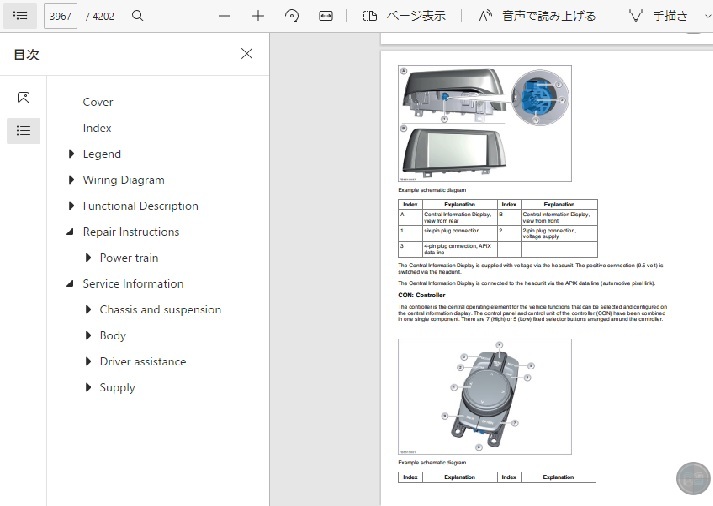Open the ページ表示 page view option
The width and height of the screenshot is (713, 506).
[x=404, y=16]
